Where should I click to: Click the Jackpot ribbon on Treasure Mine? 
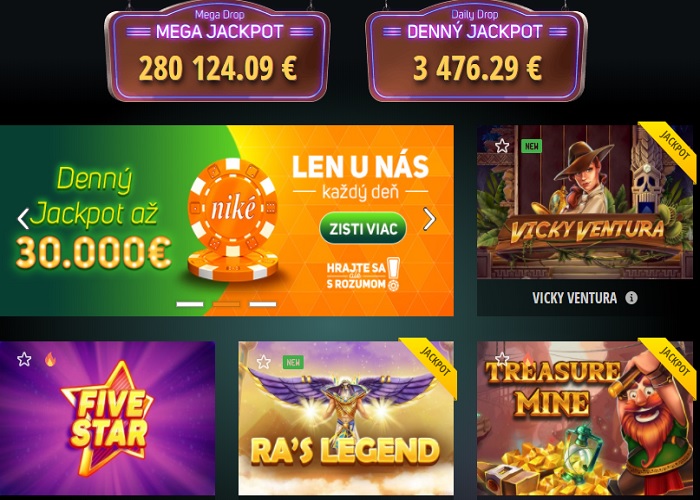coord(672,364)
